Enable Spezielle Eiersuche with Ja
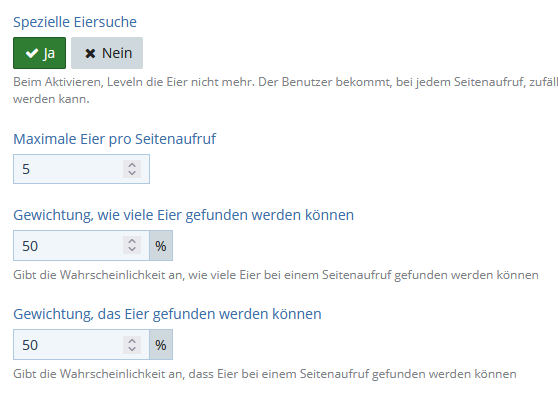Viewport: 558px width, 400px height. (x=40, y=53)
